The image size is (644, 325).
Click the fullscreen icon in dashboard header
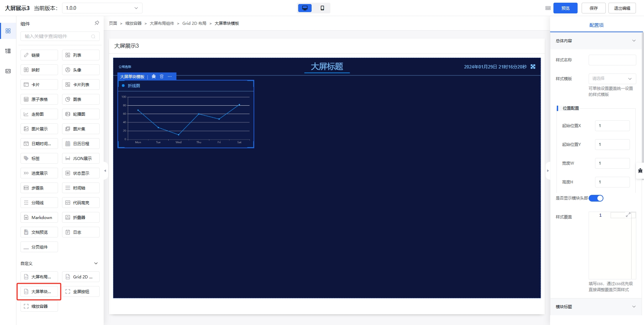click(533, 67)
